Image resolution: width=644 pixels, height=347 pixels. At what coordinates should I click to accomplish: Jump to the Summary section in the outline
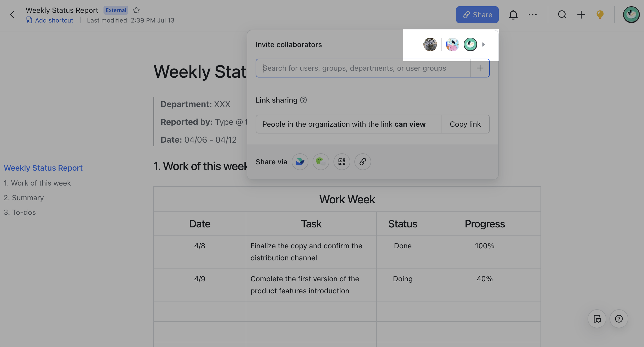click(24, 198)
